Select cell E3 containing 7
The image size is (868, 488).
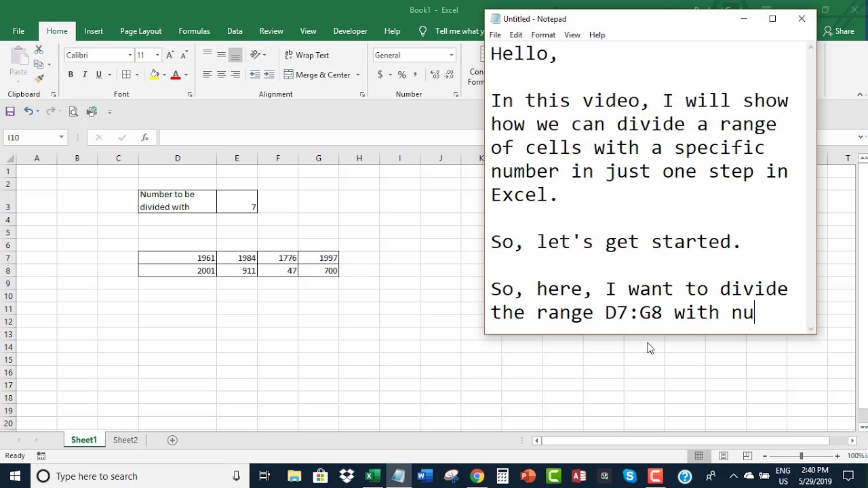click(x=237, y=201)
